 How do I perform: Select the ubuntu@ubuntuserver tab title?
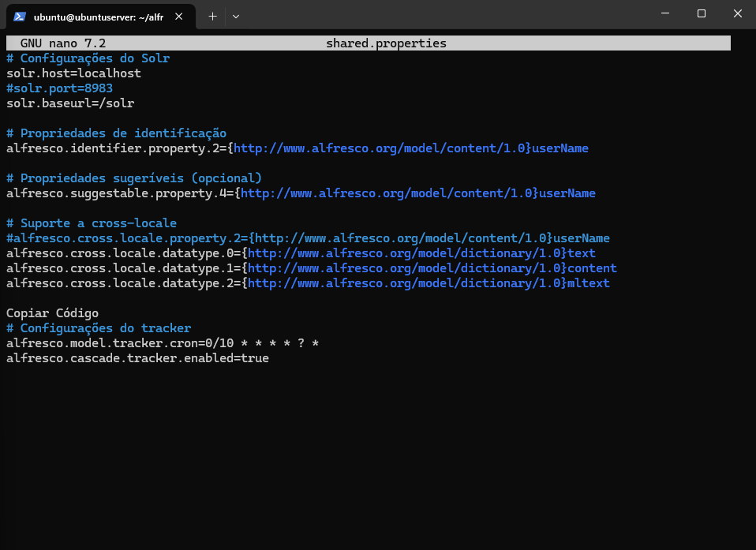pos(103,17)
